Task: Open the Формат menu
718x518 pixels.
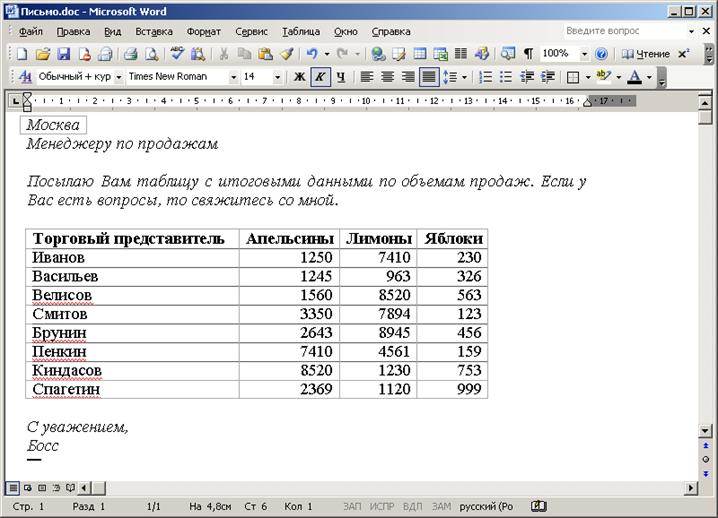Action: (x=204, y=32)
